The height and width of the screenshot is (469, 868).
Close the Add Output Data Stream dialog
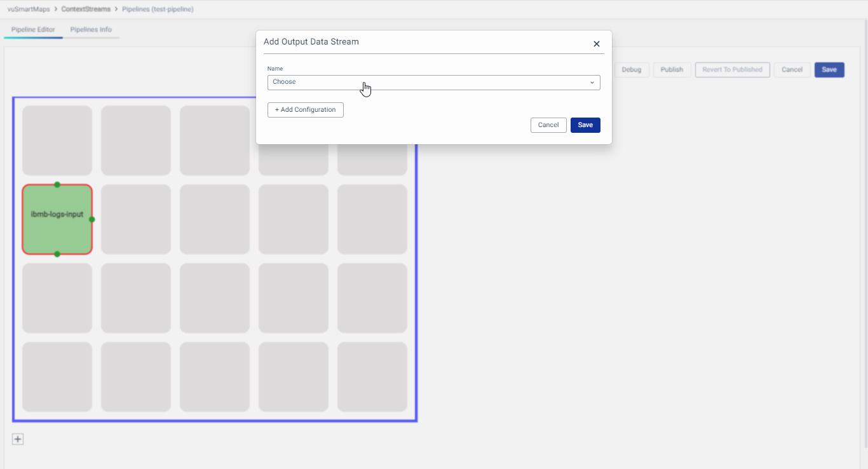pos(596,44)
